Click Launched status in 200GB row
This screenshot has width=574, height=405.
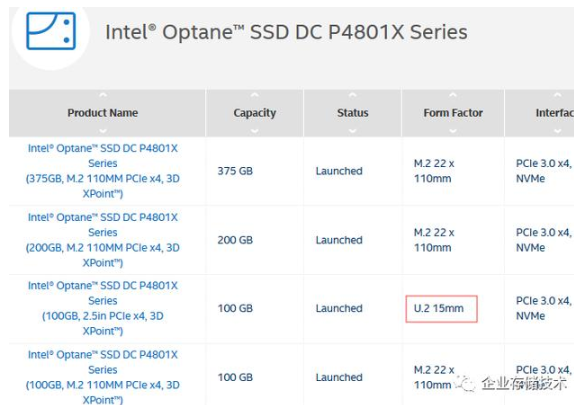click(x=339, y=240)
